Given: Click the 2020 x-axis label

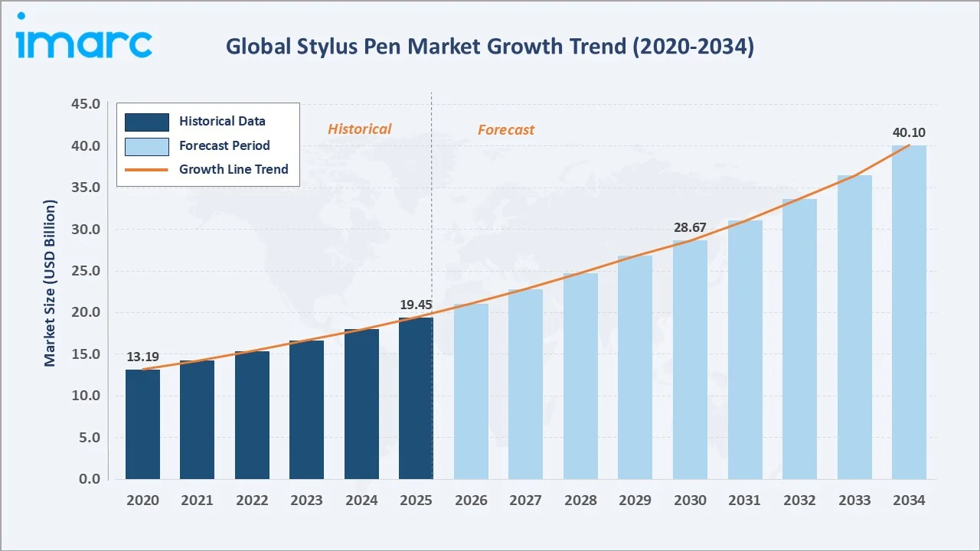Looking at the screenshot, I should pyautogui.click(x=143, y=500).
